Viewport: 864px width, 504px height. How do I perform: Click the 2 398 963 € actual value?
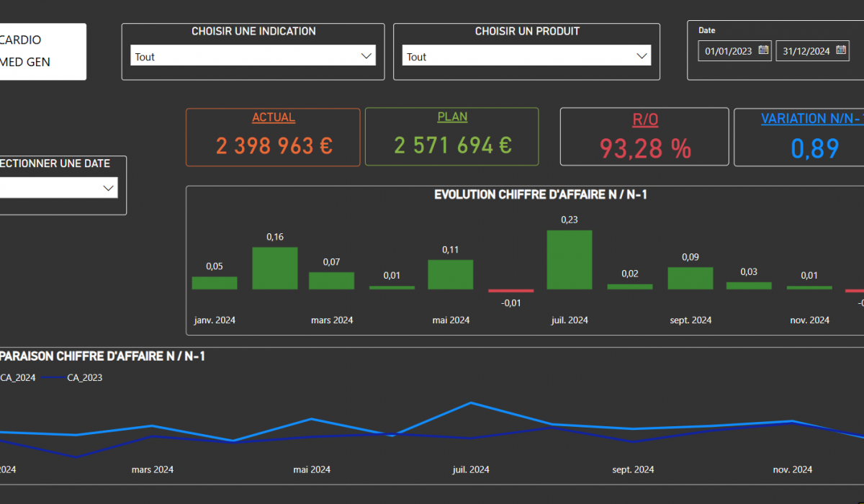tap(273, 146)
